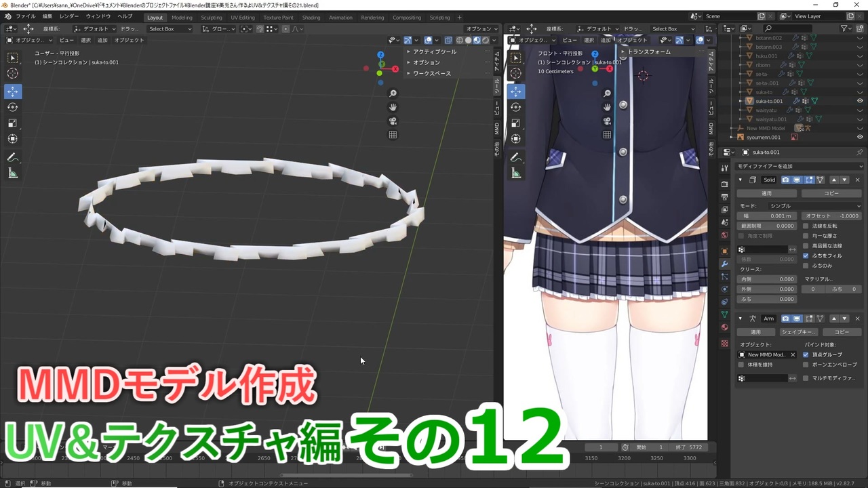
Task: Click the シェイプキー button in the Armature modifier
Action: 799,332
